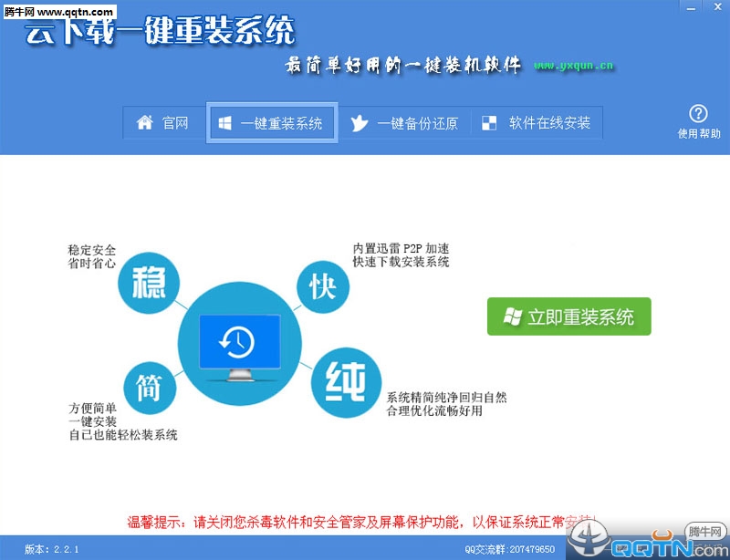Click the checkered icon beside 软件在线安装
The width and height of the screenshot is (730, 560).
(490, 123)
